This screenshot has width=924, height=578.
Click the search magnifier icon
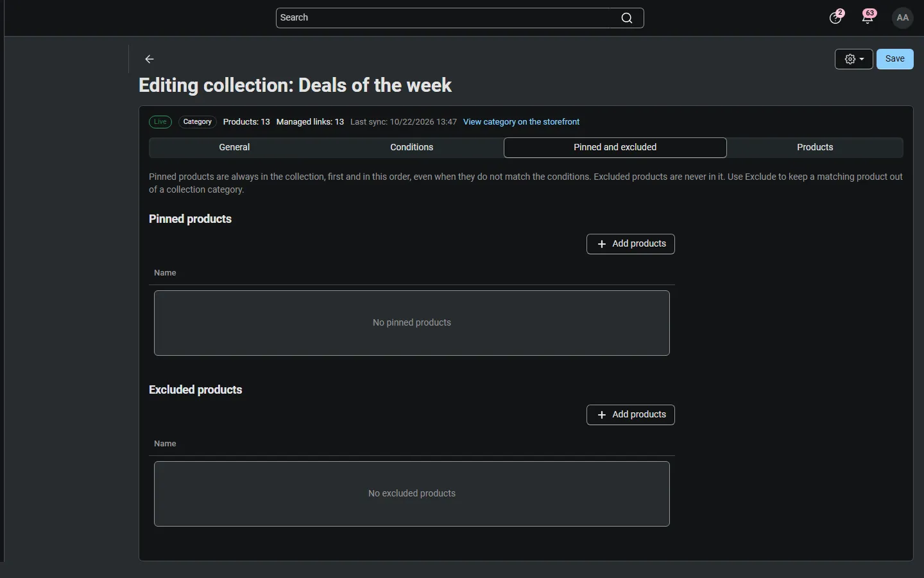point(627,18)
